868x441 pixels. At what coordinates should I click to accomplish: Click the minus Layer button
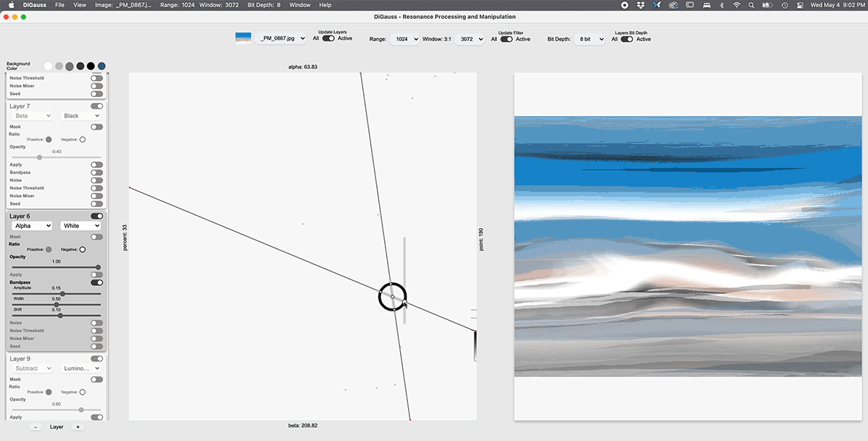pyautogui.click(x=35, y=427)
